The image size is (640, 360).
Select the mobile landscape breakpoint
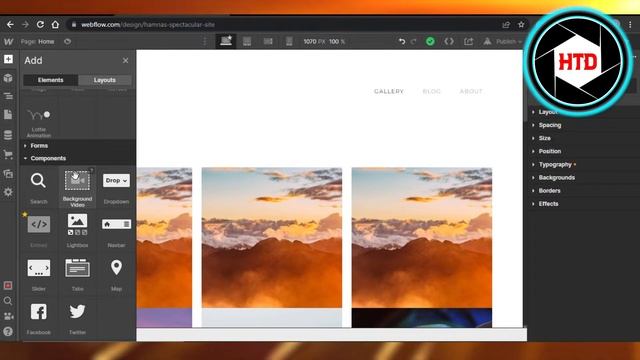pyautogui.click(x=268, y=42)
